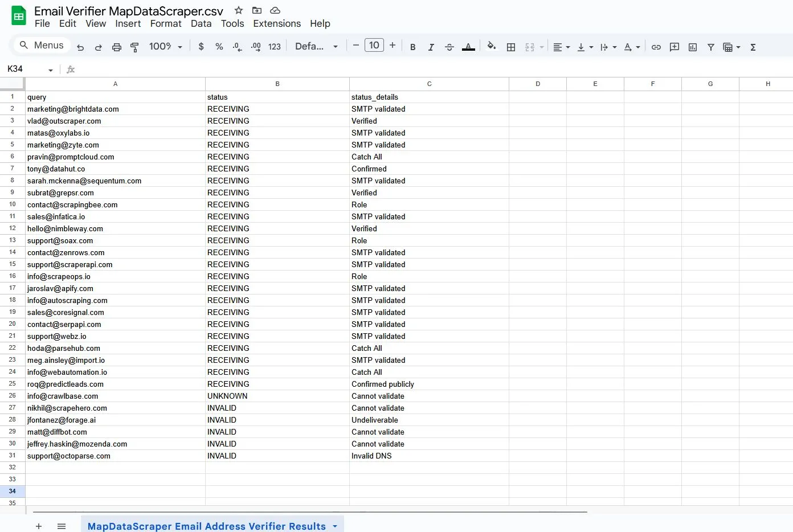Open the move to folder icon
Image resolution: width=793 pixels, height=532 pixels.
coord(257,10)
